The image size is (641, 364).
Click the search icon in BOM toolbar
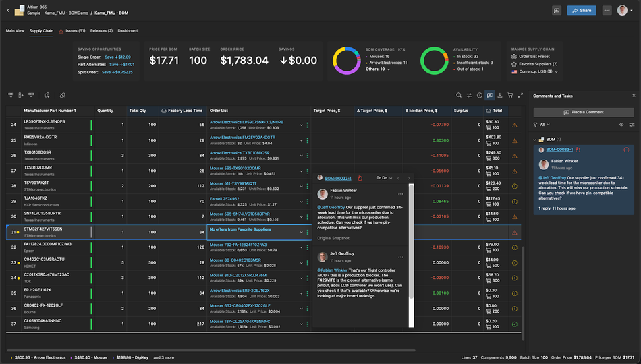pyautogui.click(x=459, y=95)
